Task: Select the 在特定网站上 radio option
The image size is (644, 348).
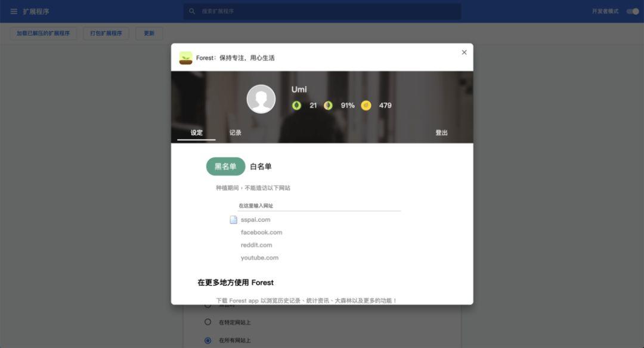Action: tap(208, 322)
